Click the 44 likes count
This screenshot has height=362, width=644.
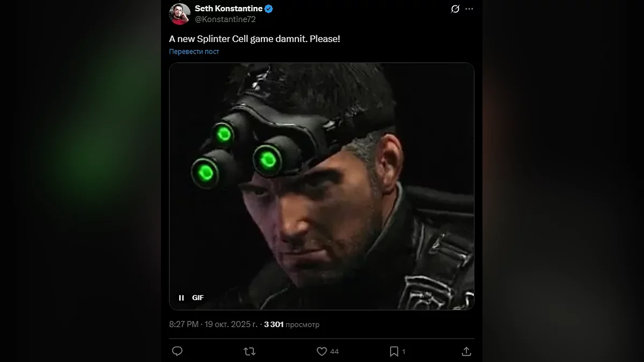334,351
